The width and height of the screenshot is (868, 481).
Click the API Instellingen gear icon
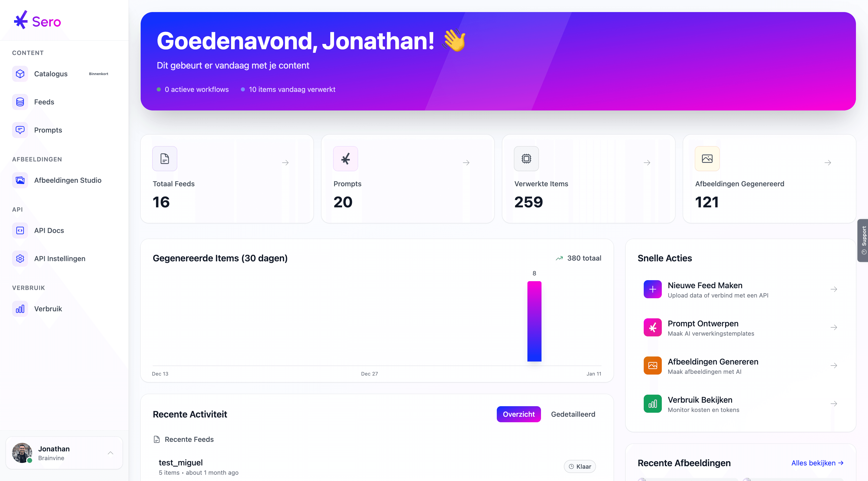click(20, 258)
